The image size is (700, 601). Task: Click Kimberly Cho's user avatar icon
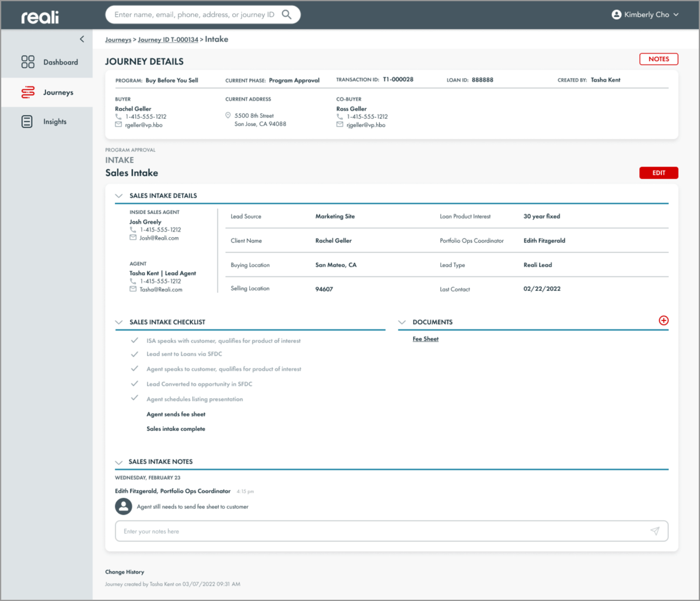[617, 15]
